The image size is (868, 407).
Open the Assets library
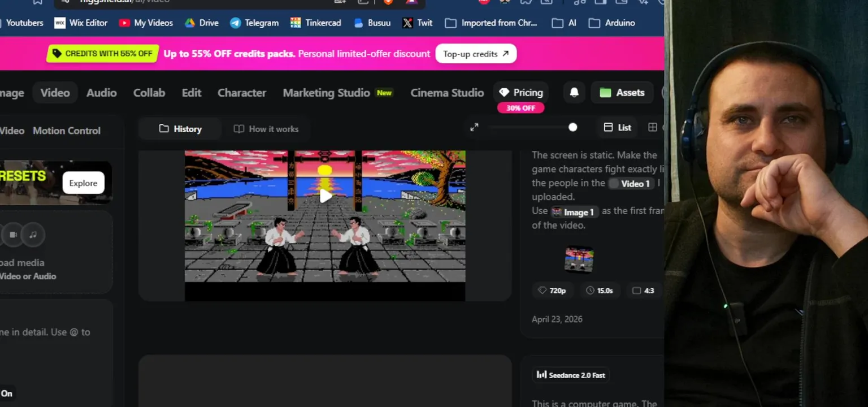[622, 93]
